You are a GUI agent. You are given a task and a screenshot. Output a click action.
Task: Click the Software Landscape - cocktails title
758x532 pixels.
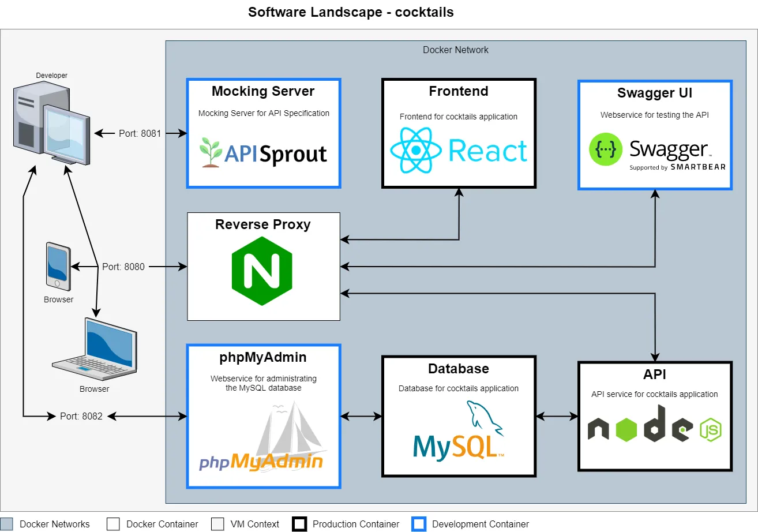[351, 12]
